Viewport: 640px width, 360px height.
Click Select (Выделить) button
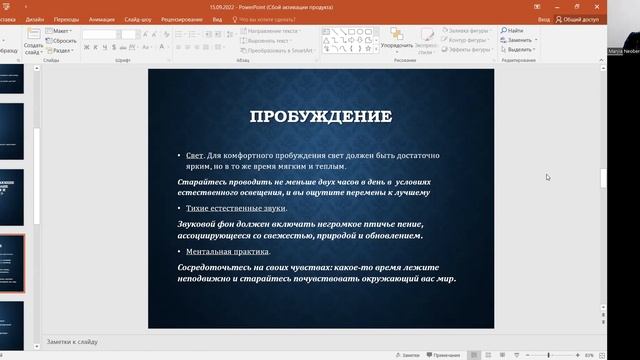[x=518, y=49]
